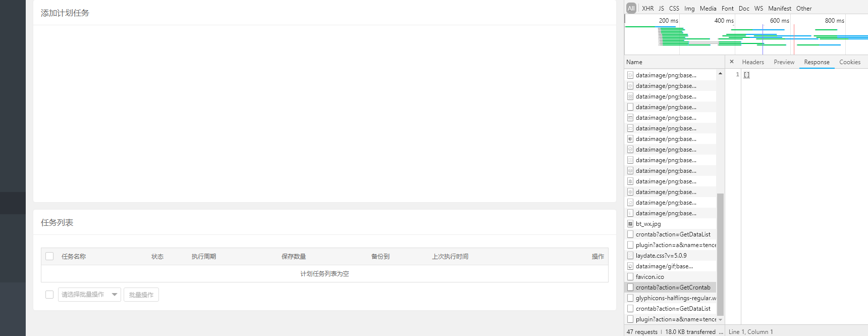Click the 上次执行时间 column header

pyautogui.click(x=450, y=257)
